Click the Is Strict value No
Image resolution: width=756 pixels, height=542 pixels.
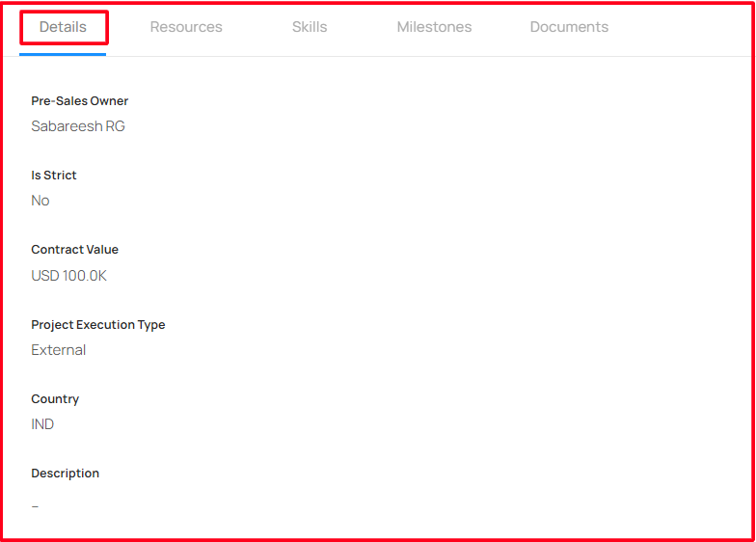coord(40,201)
